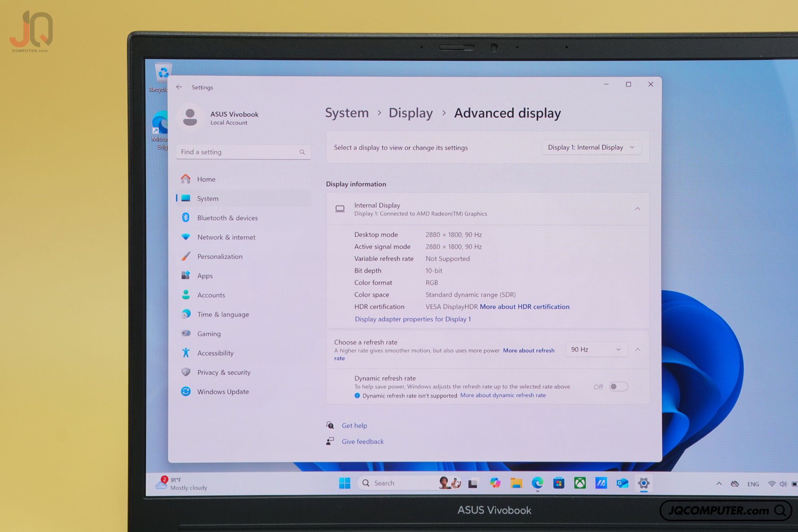Go to Network & internet
The height and width of the screenshot is (532, 798).
tap(243, 237)
